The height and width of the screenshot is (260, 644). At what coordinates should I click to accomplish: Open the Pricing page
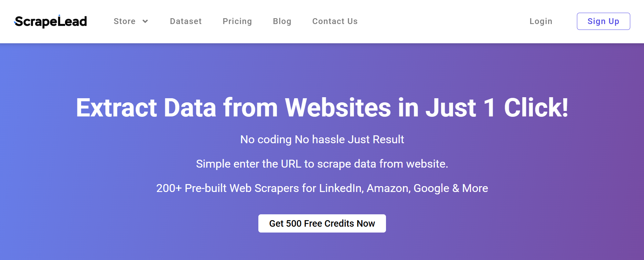tap(237, 21)
